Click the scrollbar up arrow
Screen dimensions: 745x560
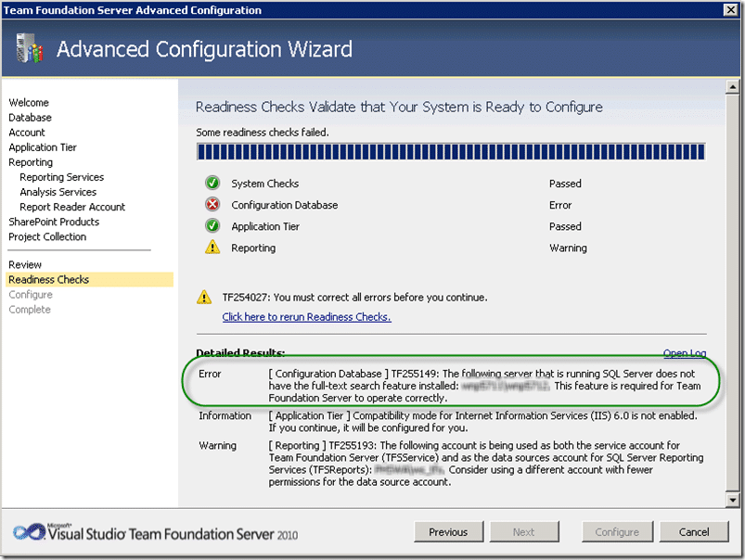click(733, 87)
